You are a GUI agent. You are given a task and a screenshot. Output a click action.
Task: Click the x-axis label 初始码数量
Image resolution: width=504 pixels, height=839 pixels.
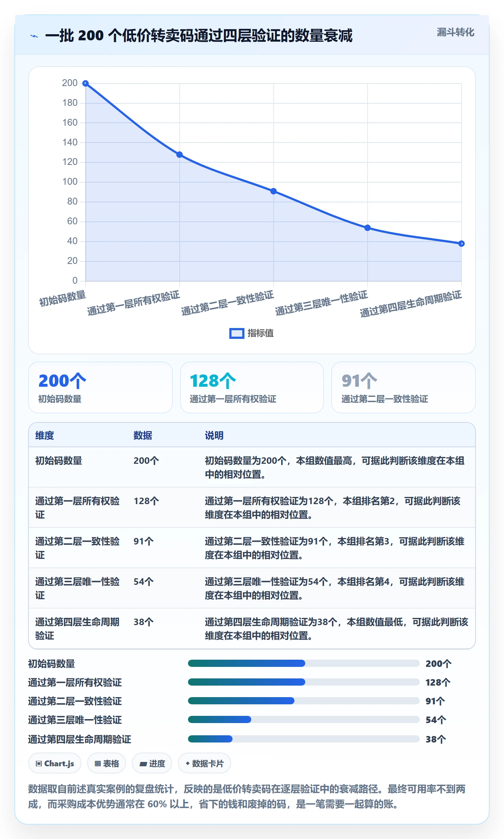pyautogui.click(x=63, y=299)
